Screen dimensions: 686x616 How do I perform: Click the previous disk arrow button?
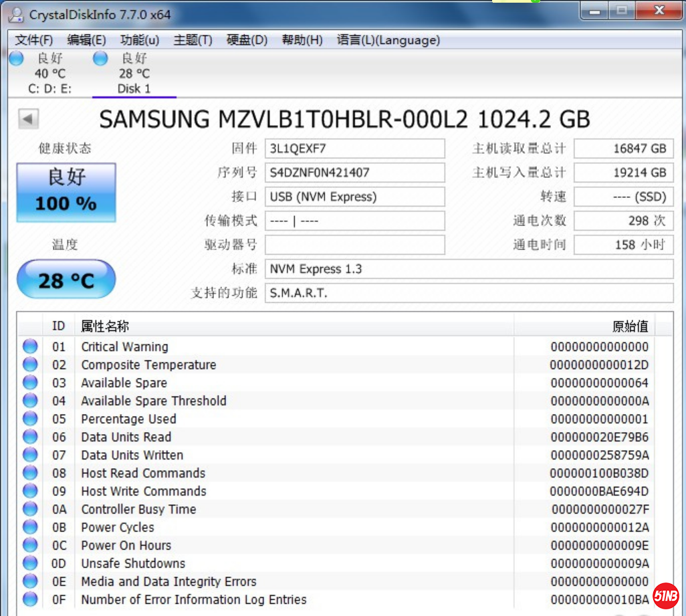(x=28, y=119)
